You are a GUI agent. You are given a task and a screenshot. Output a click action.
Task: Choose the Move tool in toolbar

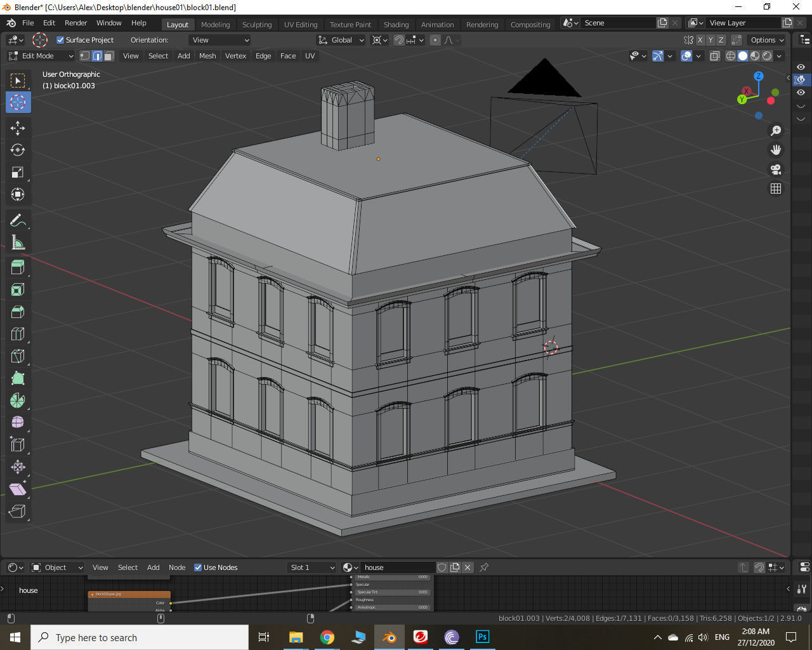click(18, 128)
